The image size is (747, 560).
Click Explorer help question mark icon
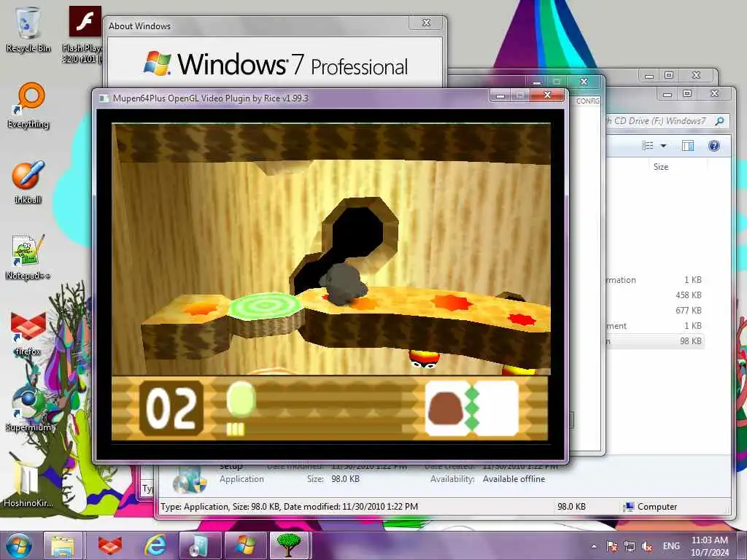tap(713, 146)
